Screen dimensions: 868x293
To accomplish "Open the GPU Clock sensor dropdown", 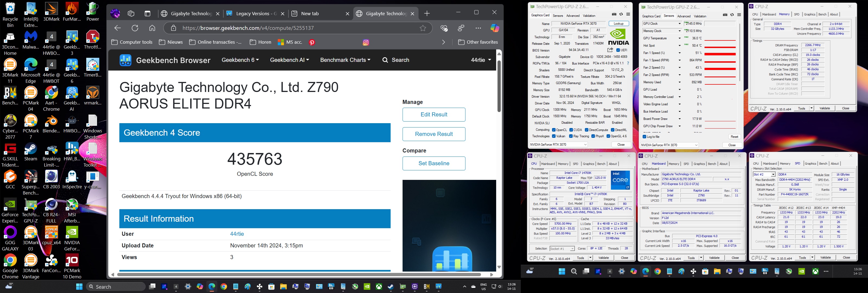I will 679,24.
